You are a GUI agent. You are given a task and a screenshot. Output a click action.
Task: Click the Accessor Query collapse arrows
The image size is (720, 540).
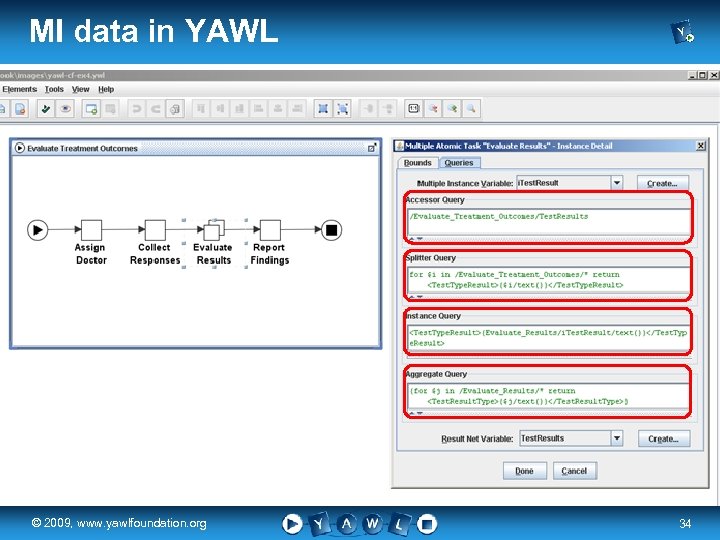pos(416,239)
